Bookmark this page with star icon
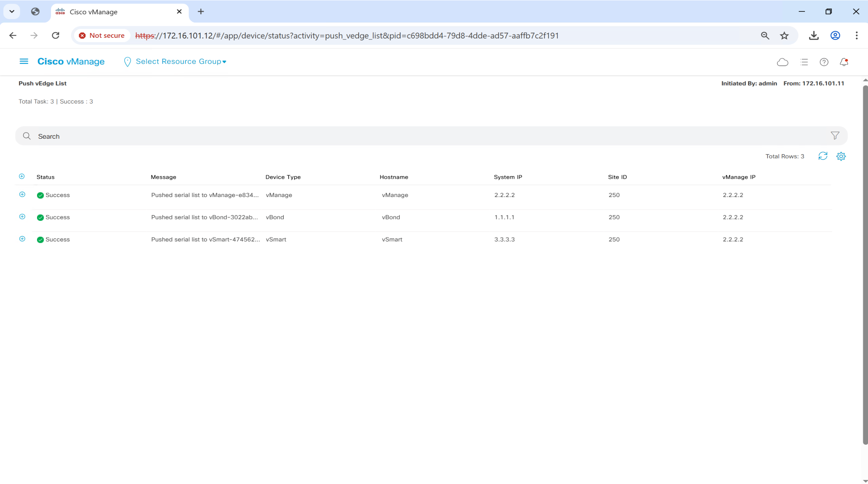This screenshot has height=484, width=868. click(x=784, y=36)
